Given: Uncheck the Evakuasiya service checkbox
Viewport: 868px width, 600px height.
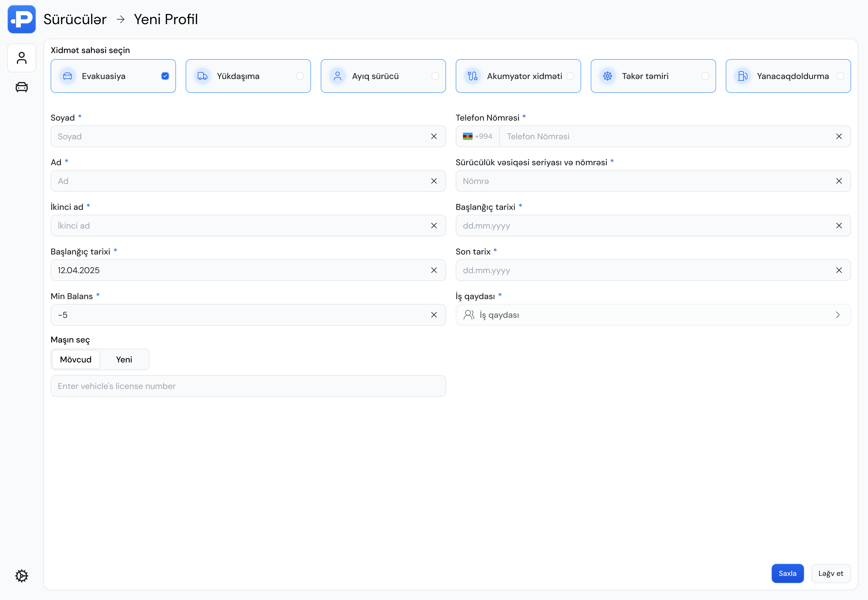Looking at the screenshot, I should (x=165, y=76).
